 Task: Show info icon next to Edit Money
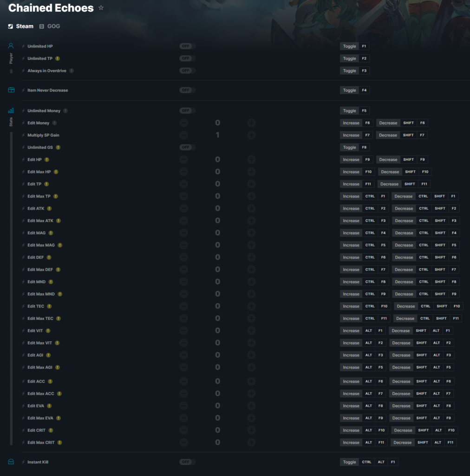[55, 123]
